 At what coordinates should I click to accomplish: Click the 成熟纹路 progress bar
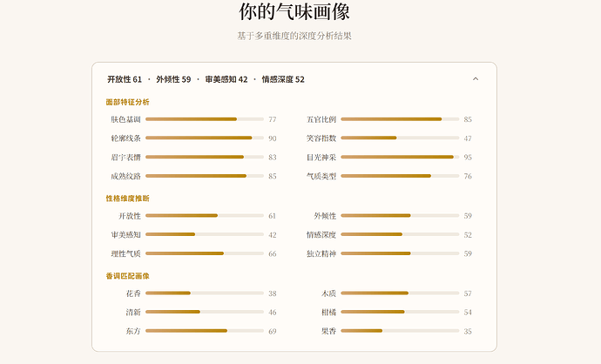coord(205,176)
